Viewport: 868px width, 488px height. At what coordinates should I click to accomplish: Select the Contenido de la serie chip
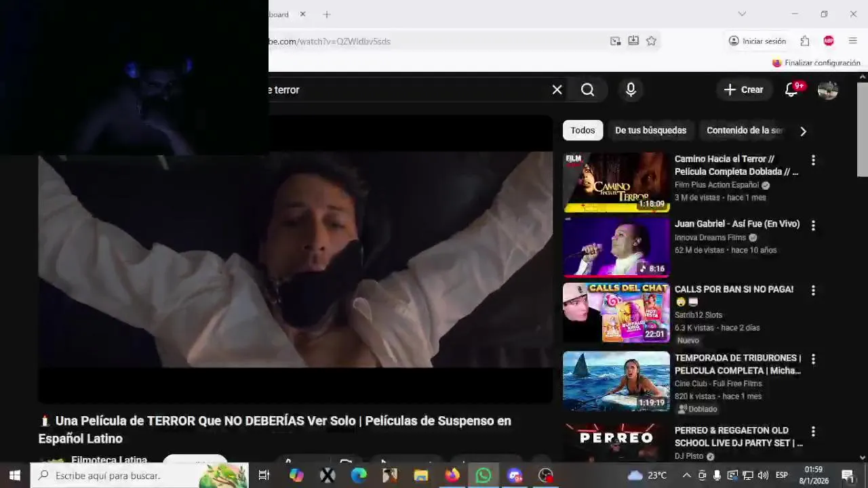[745, 130]
